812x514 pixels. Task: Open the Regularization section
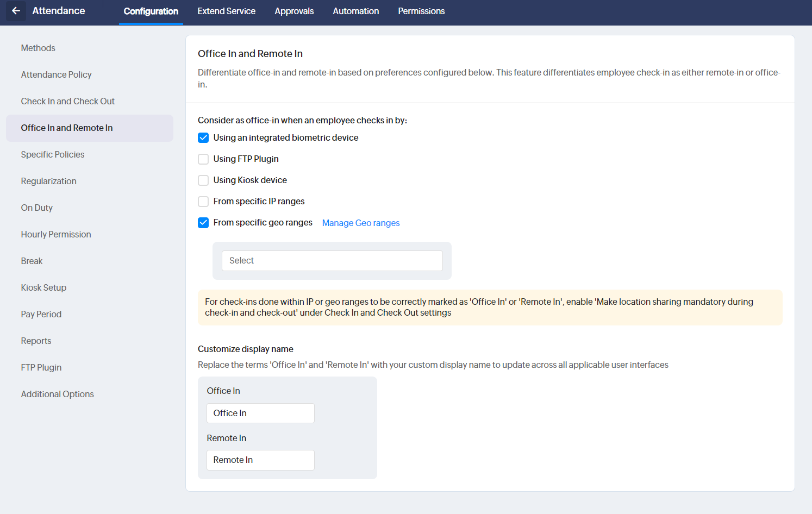(x=48, y=181)
